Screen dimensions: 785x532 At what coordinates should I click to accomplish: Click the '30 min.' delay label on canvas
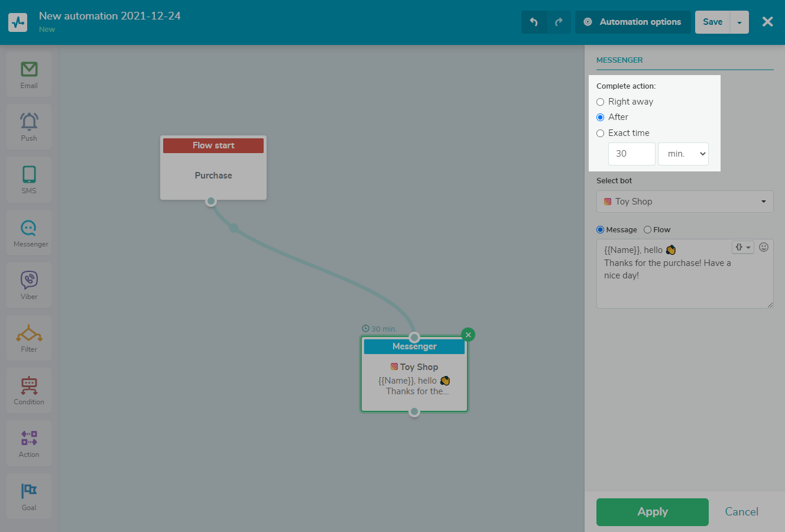379,329
